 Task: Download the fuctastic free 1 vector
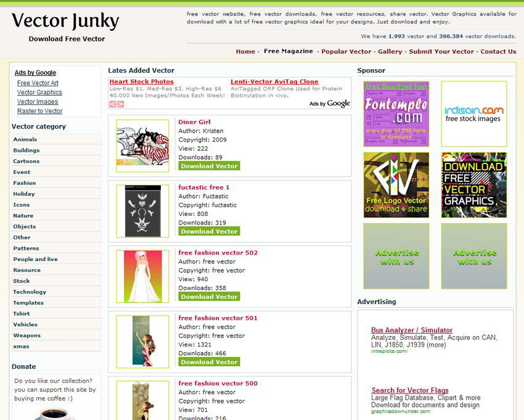pos(209,231)
